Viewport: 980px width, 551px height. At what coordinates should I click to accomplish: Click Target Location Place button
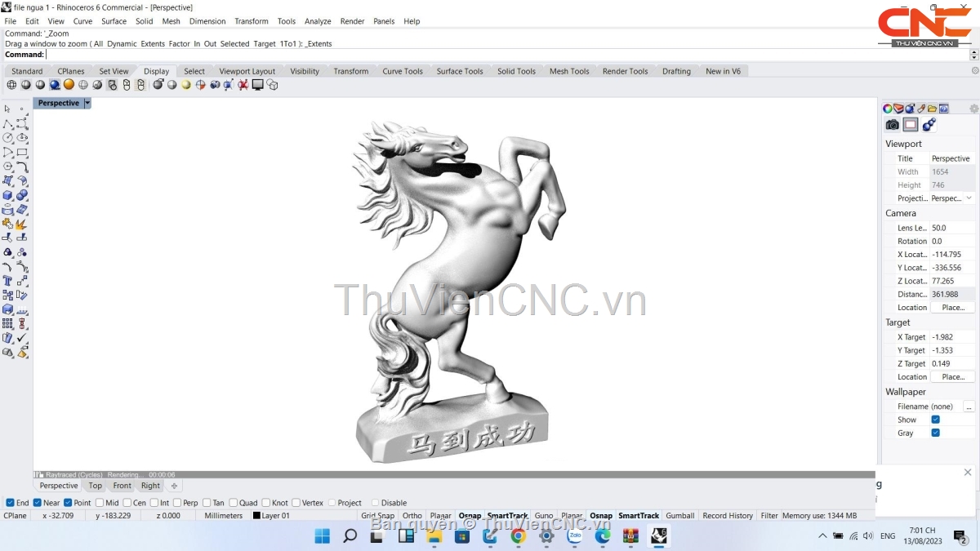[x=953, y=377]
